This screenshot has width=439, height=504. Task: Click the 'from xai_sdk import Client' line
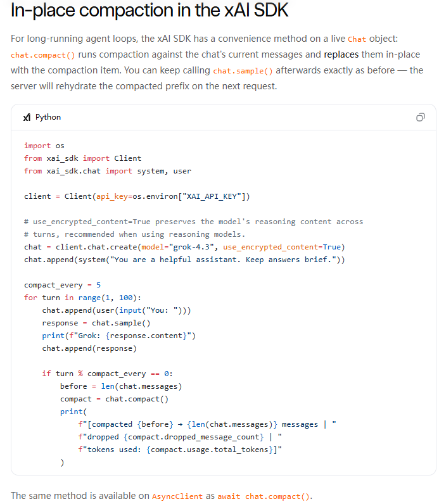(x=82, y=158)
